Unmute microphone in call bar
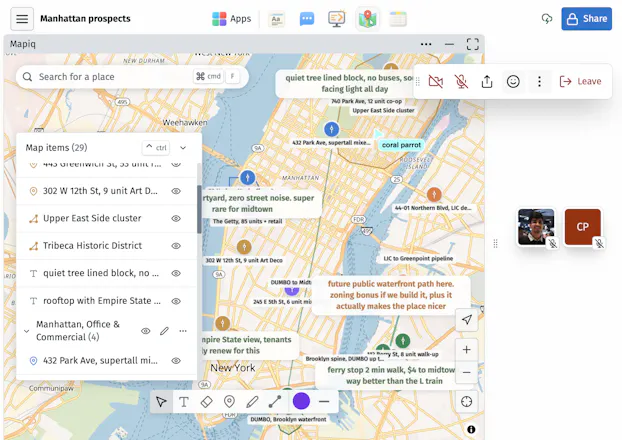Image resolution: width=622 pixels, height=440 pixels. point(461,82)
